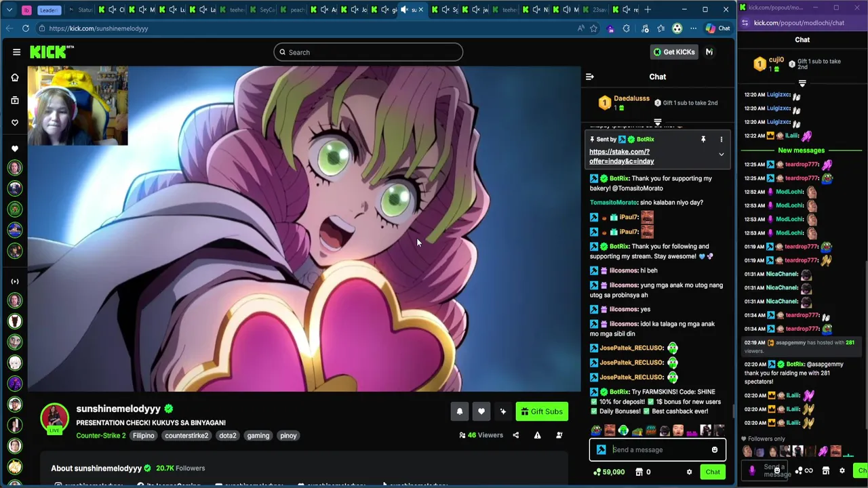Expand the pinned message chevron
Image resolution: width=868 pixels, height=488 pixels.
tap(722, 155)
